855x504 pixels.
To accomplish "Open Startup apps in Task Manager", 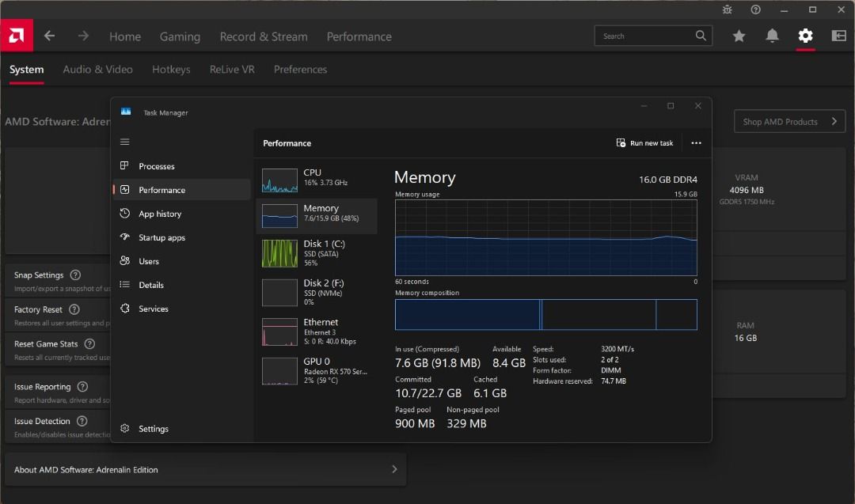I will 182,237.
